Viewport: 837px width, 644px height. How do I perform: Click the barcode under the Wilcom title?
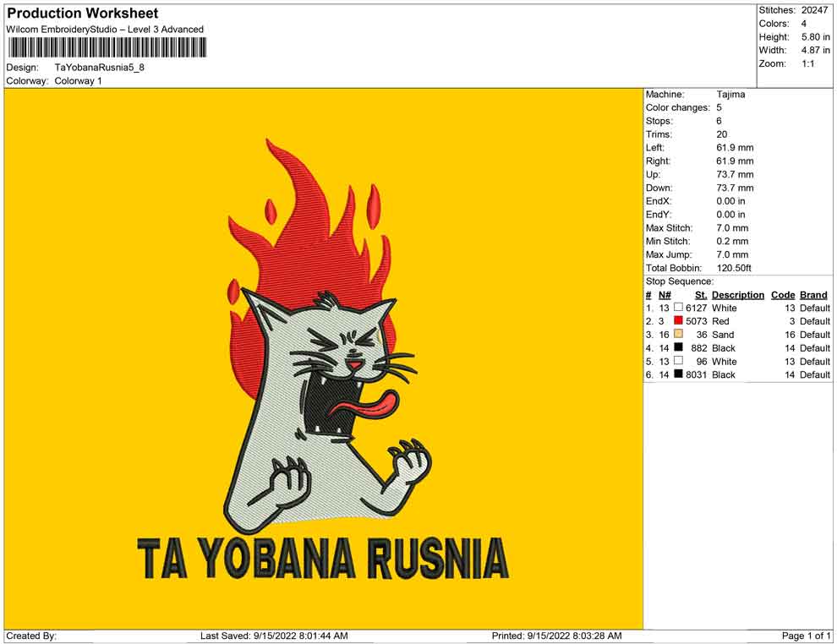pyautogui.click(x=107, y=48)
